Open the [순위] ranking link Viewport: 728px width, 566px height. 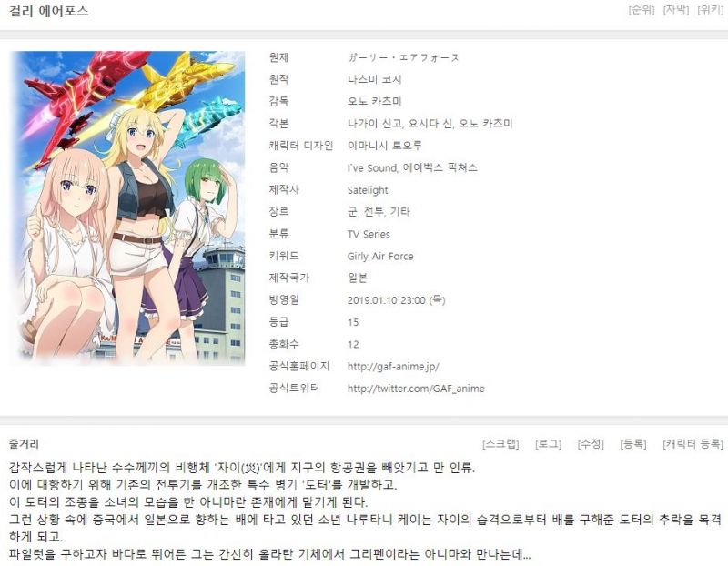(641, 10)
